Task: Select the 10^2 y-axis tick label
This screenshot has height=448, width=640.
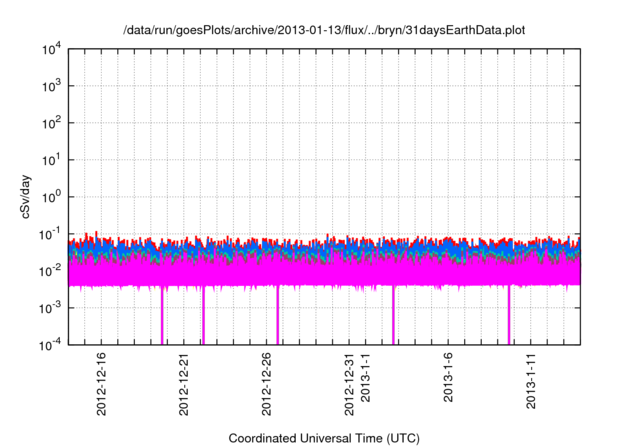Action: point(51,123)
